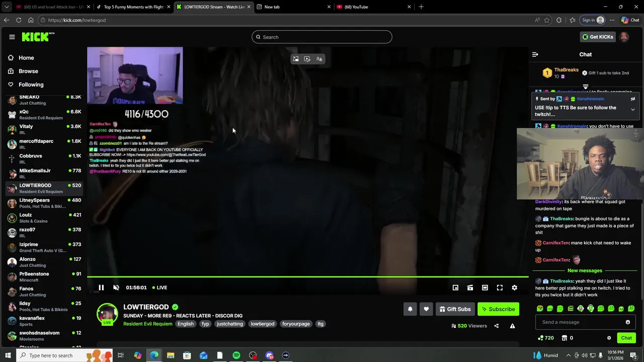
Task: Open SNEAKO channel in sidebar
Action: (x=44, y=100)
